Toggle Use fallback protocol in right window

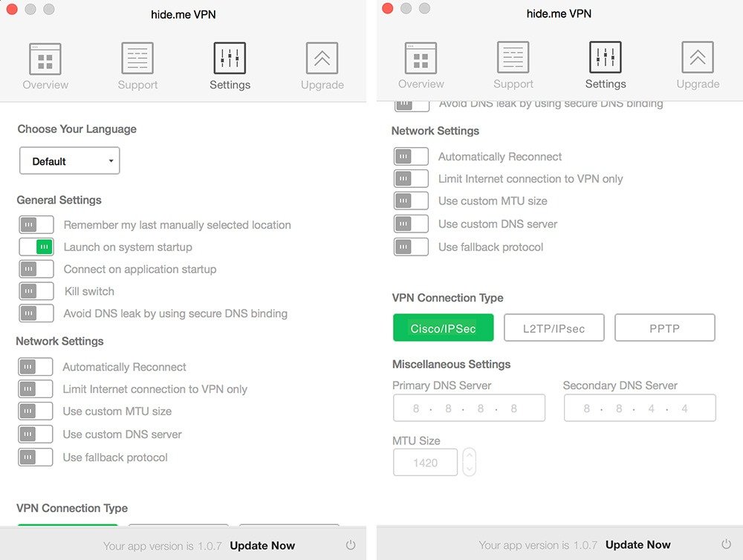[412, 247]
